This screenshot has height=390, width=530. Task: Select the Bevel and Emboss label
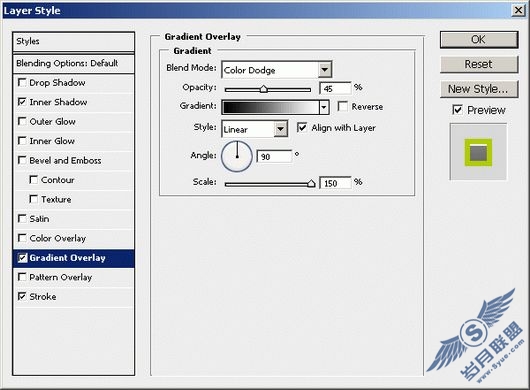pyautogui.click(x=65, y=161)
